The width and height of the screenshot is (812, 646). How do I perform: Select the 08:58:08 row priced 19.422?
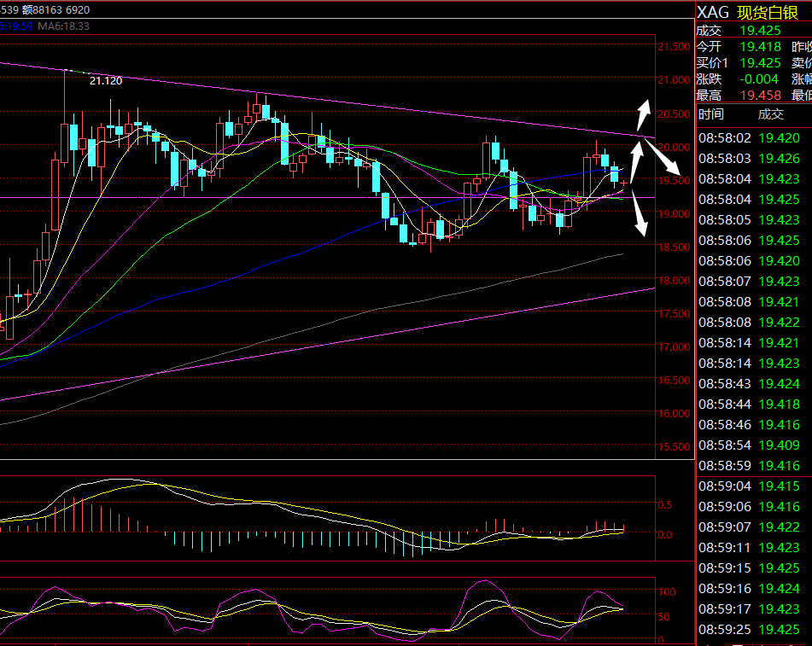[x=749, y=323]
